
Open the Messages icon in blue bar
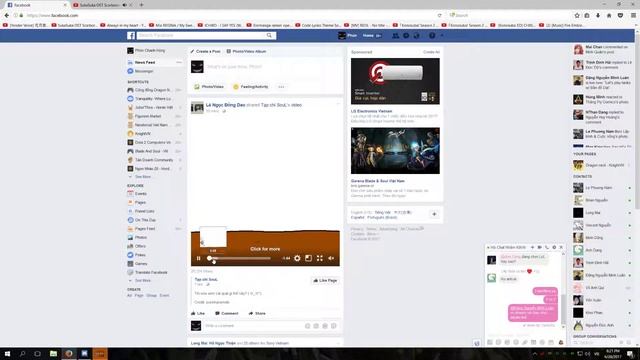pos(406,36)
